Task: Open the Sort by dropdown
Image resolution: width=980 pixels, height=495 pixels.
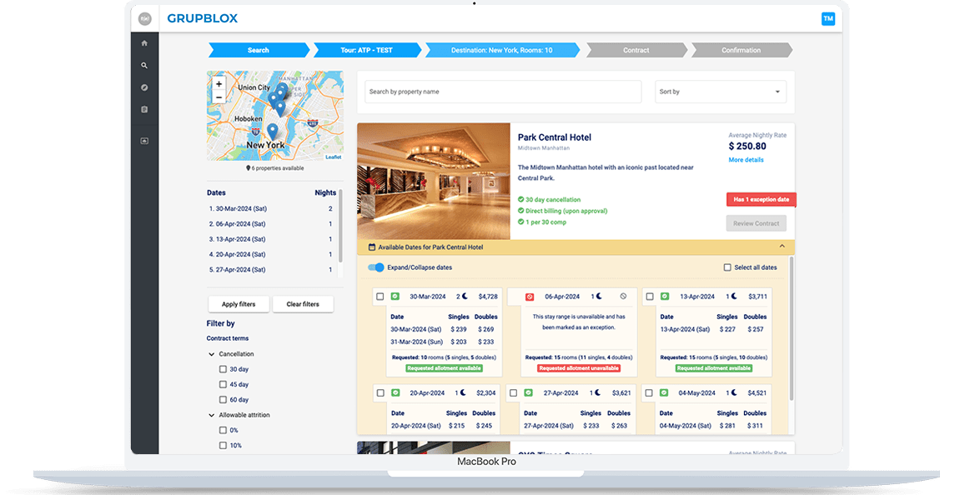Action: pos(720,92)
